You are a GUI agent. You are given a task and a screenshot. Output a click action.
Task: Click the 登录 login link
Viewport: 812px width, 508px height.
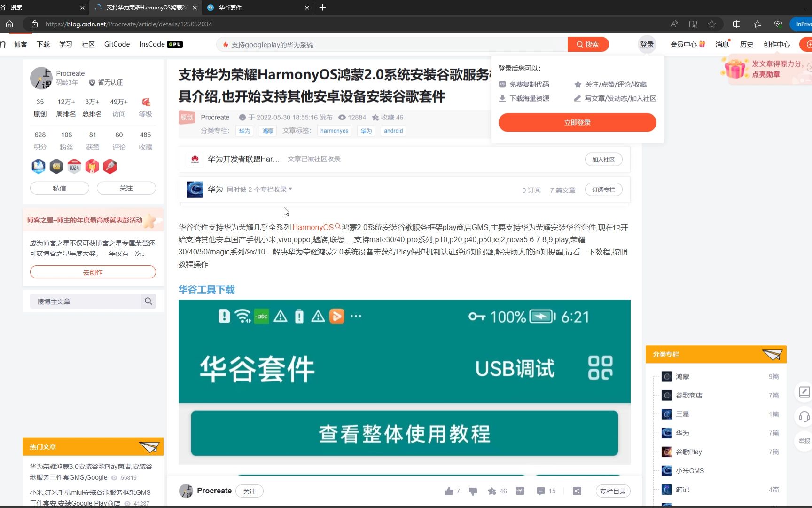pos(647,44)
